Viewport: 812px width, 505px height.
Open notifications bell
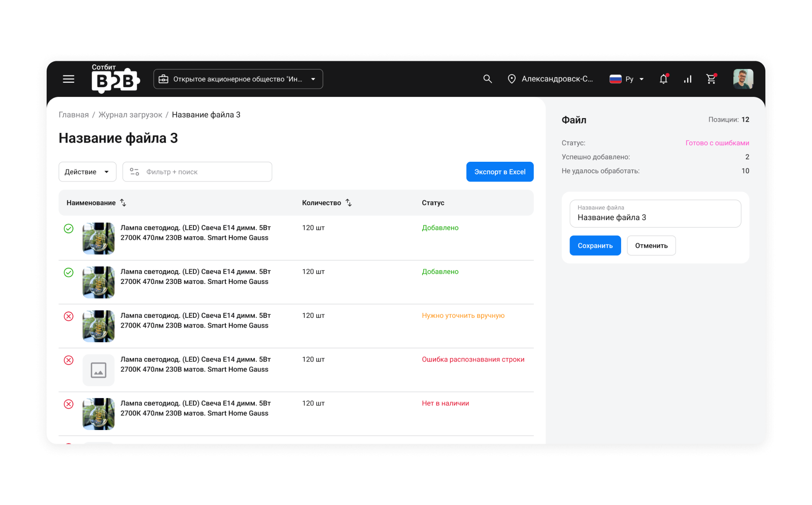(x=664, y=79)
